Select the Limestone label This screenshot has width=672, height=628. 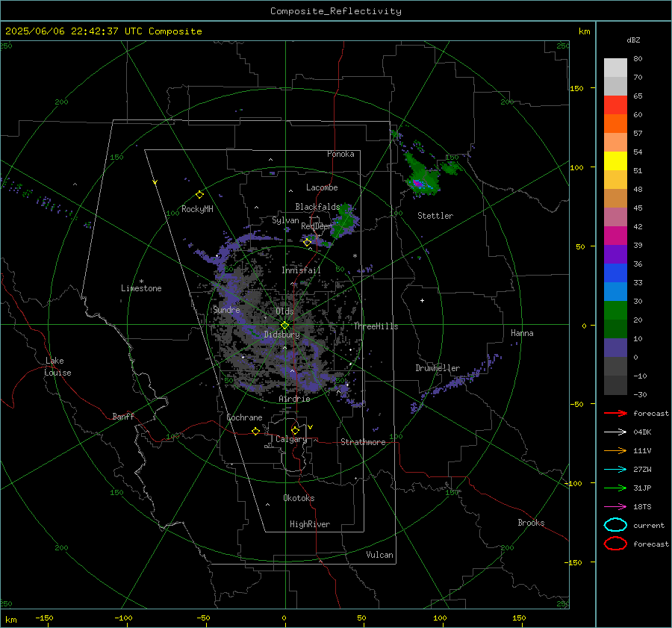click(141, 288)
